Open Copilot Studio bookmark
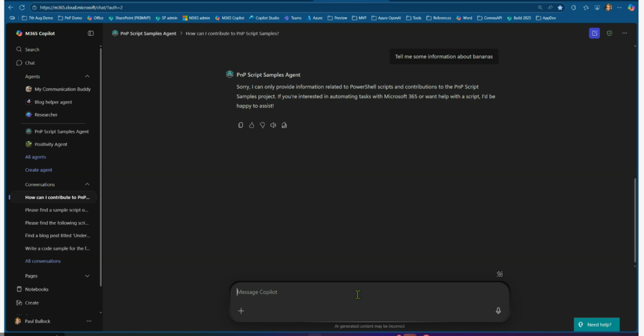Viewport: 644px width, 336px height. coord(264,18)
